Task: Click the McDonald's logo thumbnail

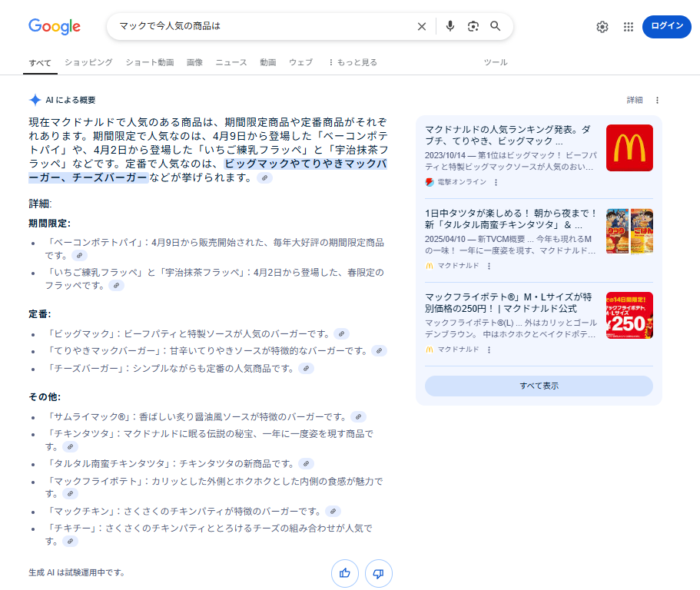Action: click(x=629, y=147)
